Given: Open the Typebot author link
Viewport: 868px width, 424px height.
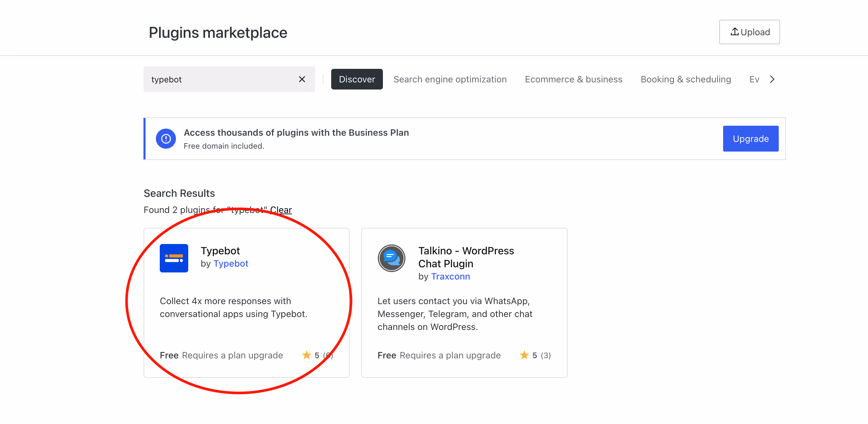Looking at the screenshot, I should pyautogui.click(x=231, y=263).
